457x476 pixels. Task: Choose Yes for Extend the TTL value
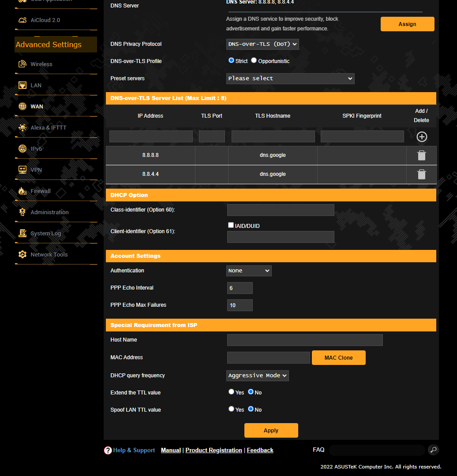(231, 392)
